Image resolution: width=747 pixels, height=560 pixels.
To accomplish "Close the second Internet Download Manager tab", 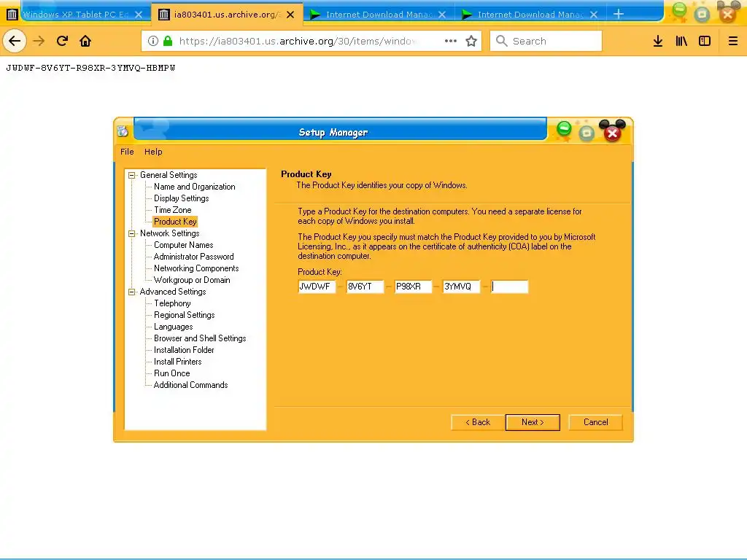I will click(594, 15).
